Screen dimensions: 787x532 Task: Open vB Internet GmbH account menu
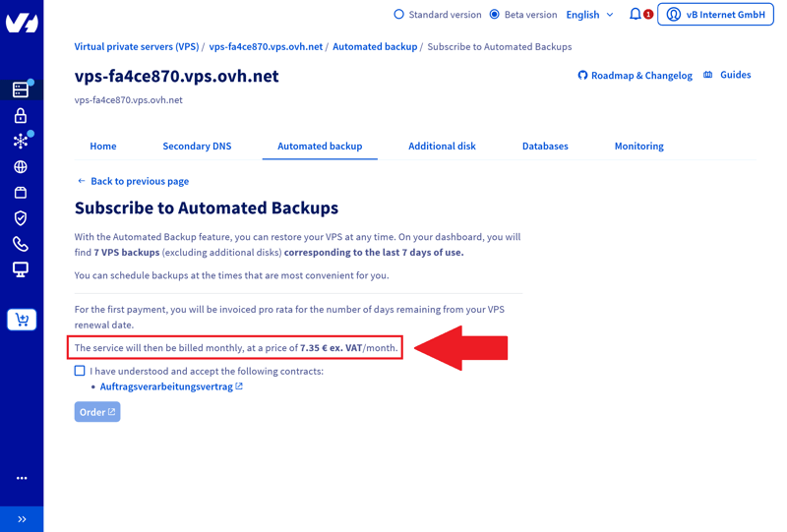pos(715,15)
